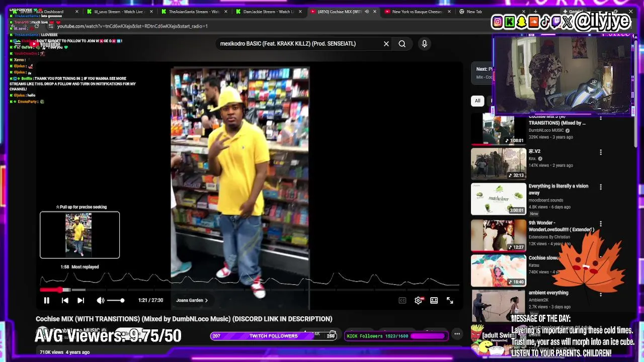Click the Ambient2K channel name
The height and width of the screenshot is (362, 644).
coord(538,300)
